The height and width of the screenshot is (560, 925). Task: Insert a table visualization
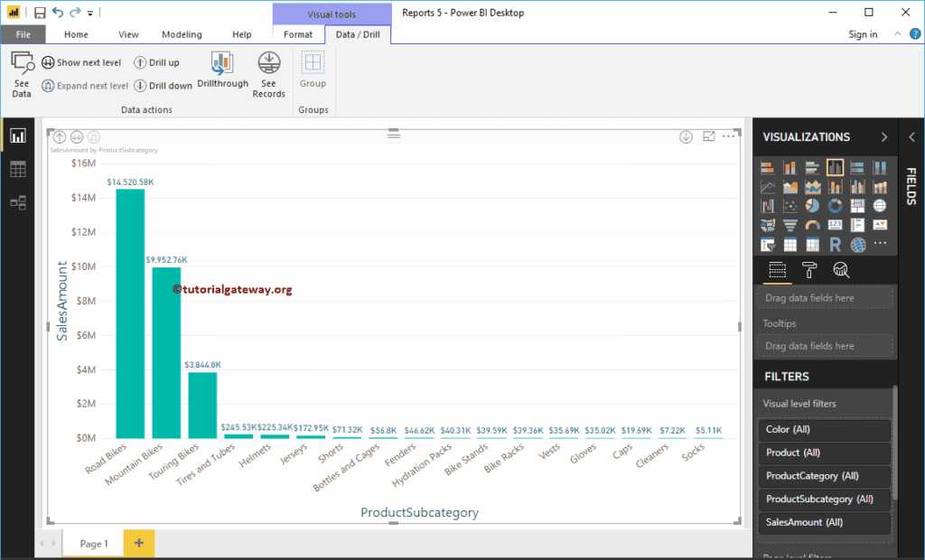point(790,244)
